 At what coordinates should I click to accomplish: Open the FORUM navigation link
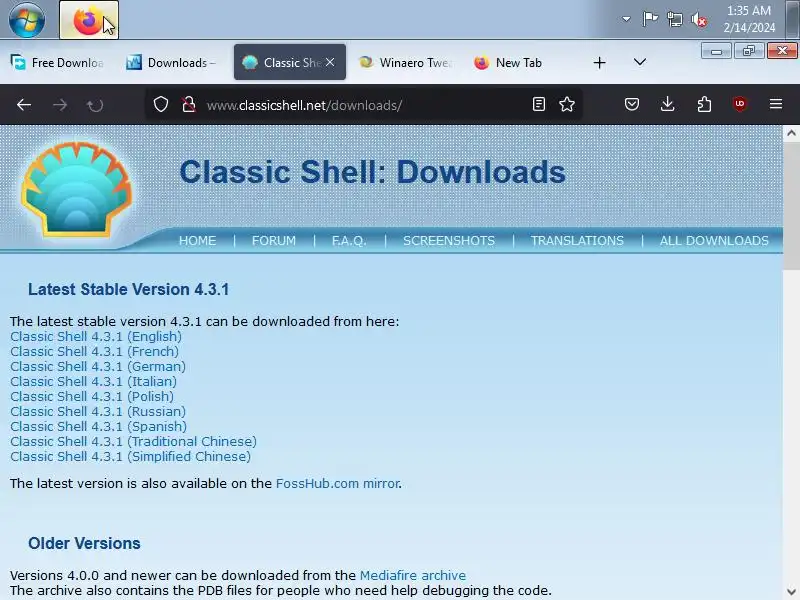(x=273, y=241)
